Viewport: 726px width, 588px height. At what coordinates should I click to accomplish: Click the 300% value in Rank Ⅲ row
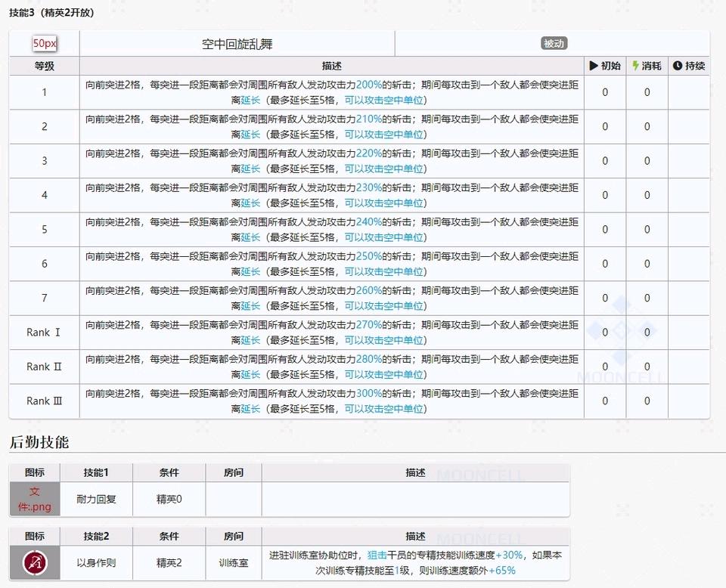369,393
